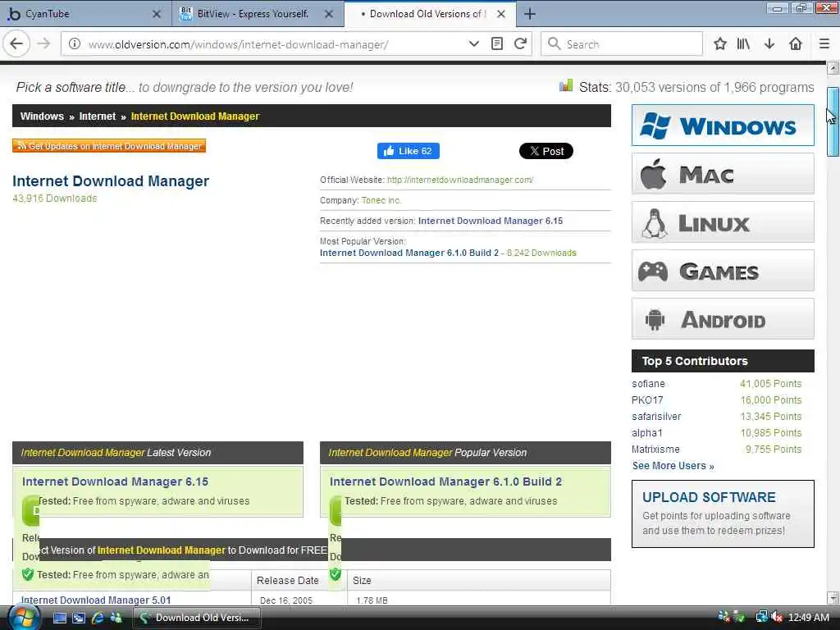Click the Upload Software box
Image resolution: width=840 pixels, height=630 pixels.
(x=723, y=514)
